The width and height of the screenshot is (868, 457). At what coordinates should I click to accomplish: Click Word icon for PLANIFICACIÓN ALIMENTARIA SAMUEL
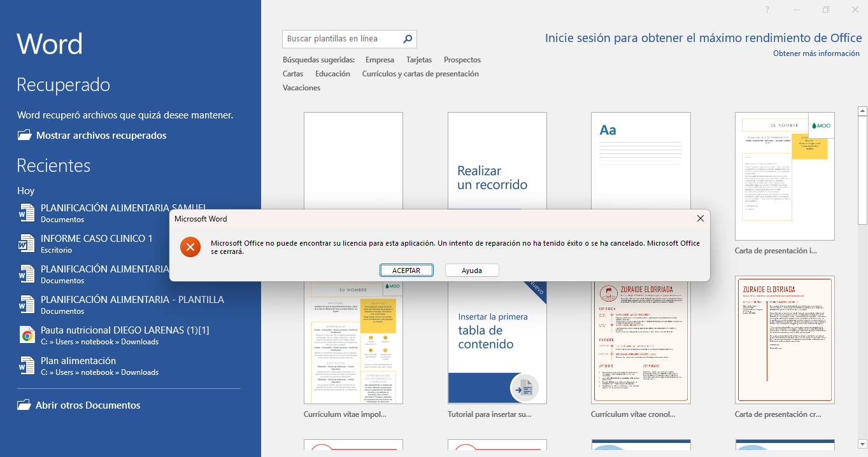point(27,213)
